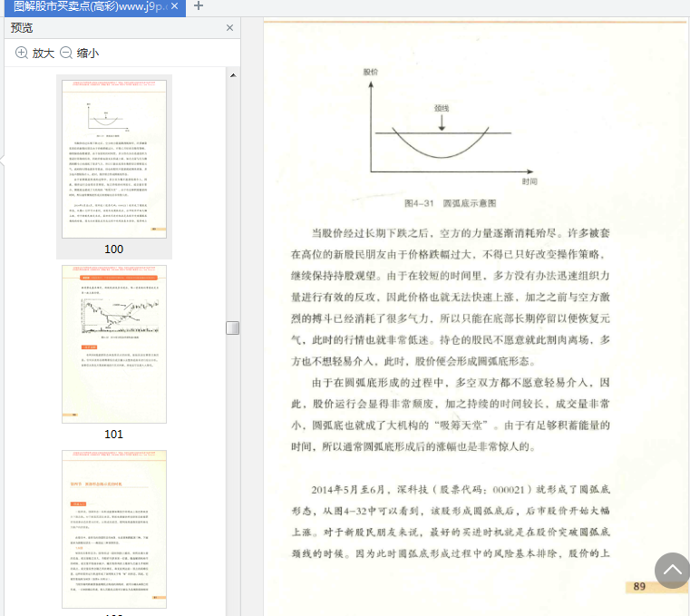Screen dimensions: 690x616
Task: Click the back-to-top arrow button
Action: (x=672, y=571)
